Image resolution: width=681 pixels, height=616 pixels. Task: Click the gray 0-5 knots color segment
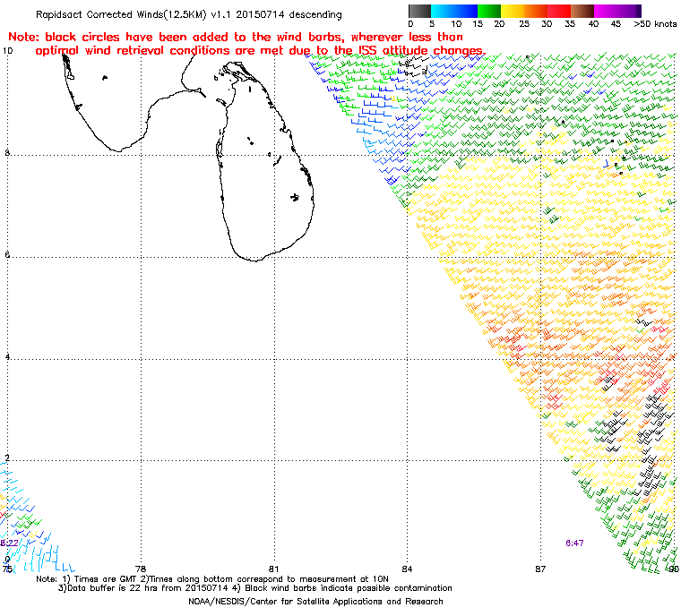pyautogui.click(x=419, y=11)
